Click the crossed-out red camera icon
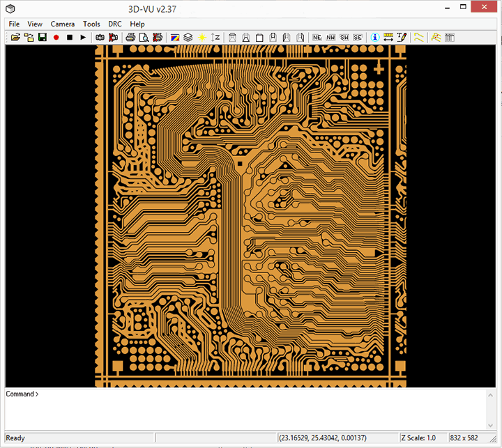Screen dimensions: 502x448 click(x=113, y=38)
